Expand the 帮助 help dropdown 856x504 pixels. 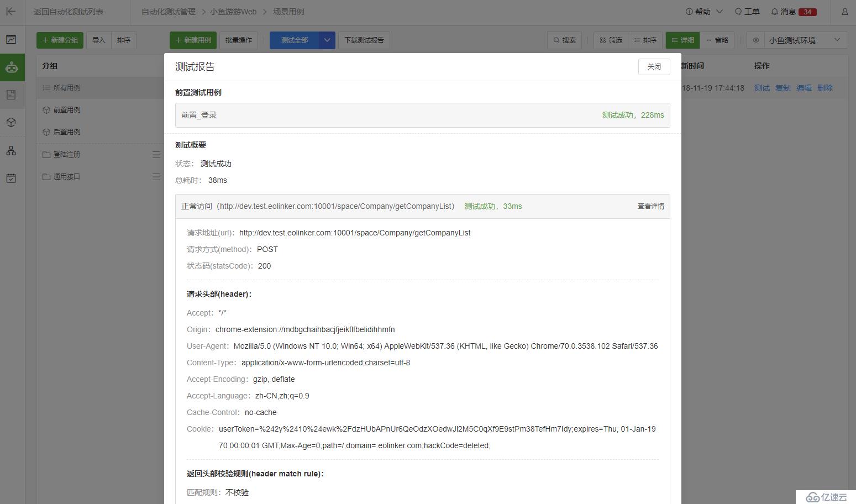tap(704, 12)
